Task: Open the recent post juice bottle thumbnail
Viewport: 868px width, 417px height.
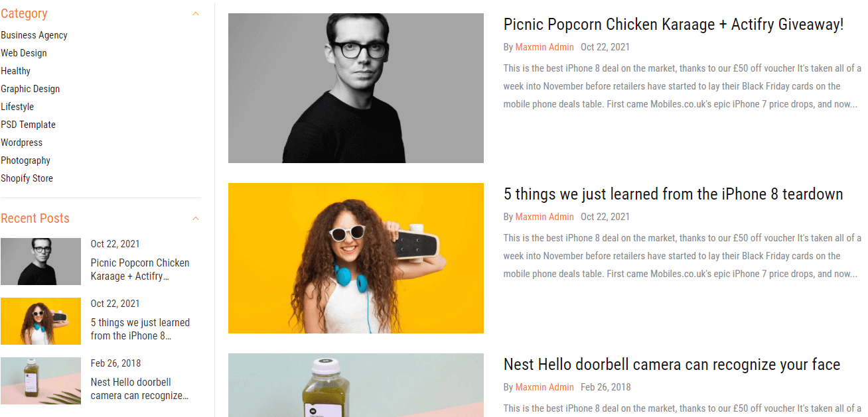Action: [x=40, y=381]
